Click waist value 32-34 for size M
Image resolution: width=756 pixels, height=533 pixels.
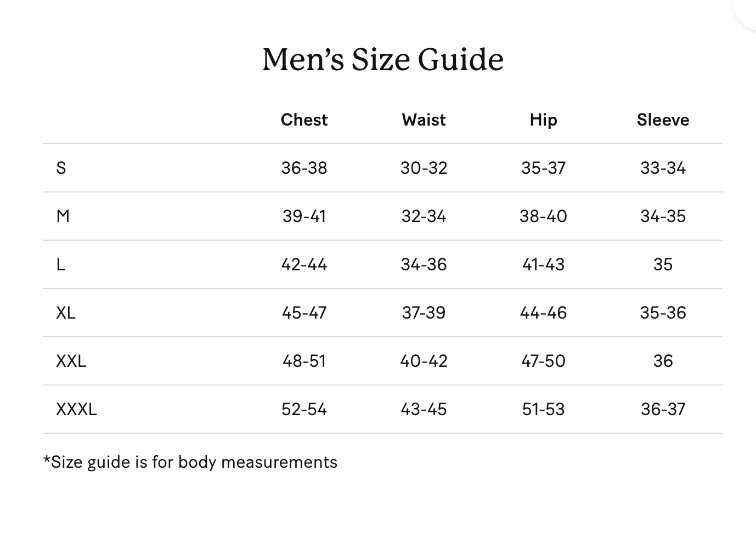424,216
